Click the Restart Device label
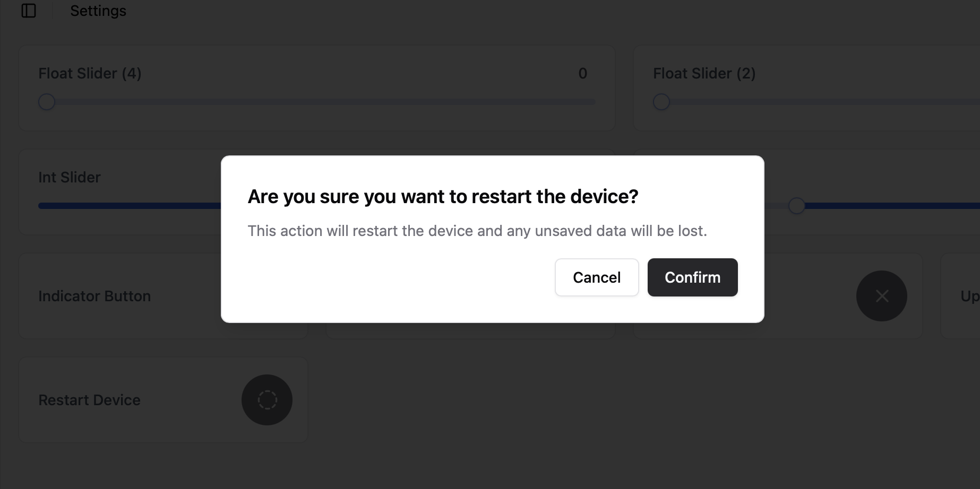980x489 pixels. (89, 400)
